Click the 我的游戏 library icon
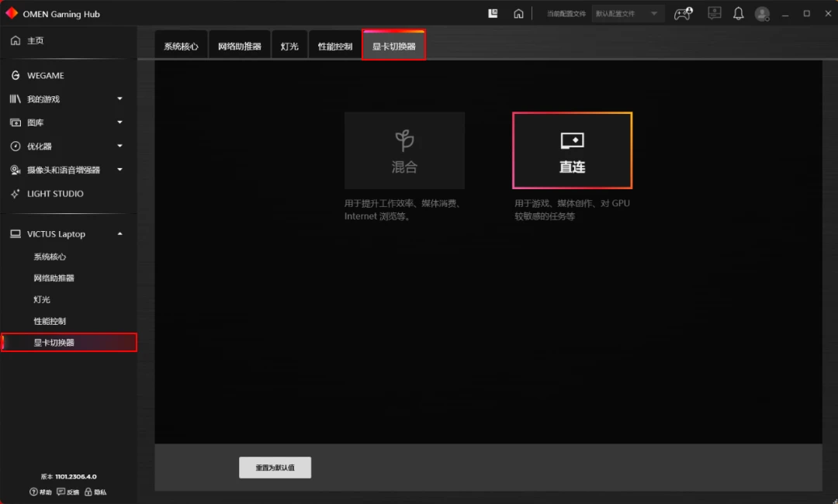The image size is (838, 504). click(x=16, y=98)
